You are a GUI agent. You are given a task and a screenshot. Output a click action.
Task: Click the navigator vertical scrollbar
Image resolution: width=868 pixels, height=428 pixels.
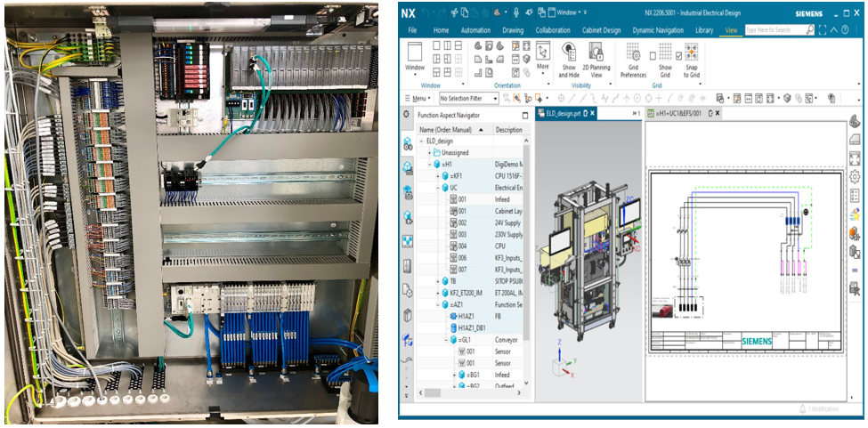[x=526, y=243]
